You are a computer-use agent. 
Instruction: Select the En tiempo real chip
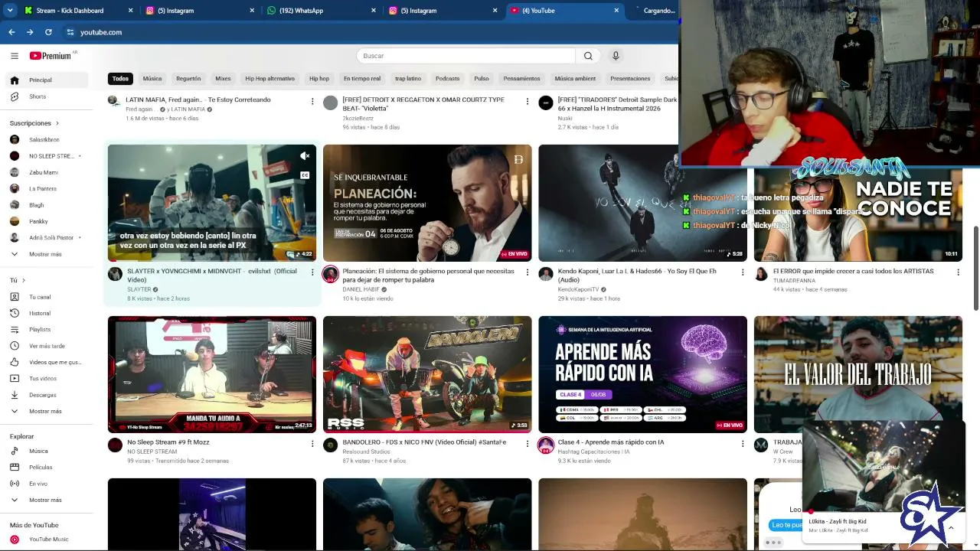(x=362, y=79)
